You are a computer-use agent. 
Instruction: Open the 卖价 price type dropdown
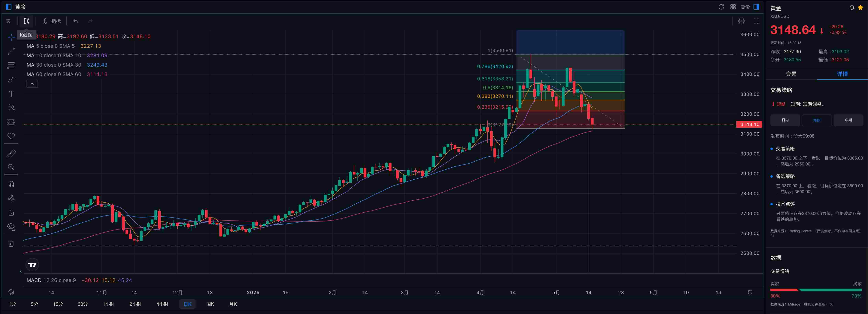[745, 7]
